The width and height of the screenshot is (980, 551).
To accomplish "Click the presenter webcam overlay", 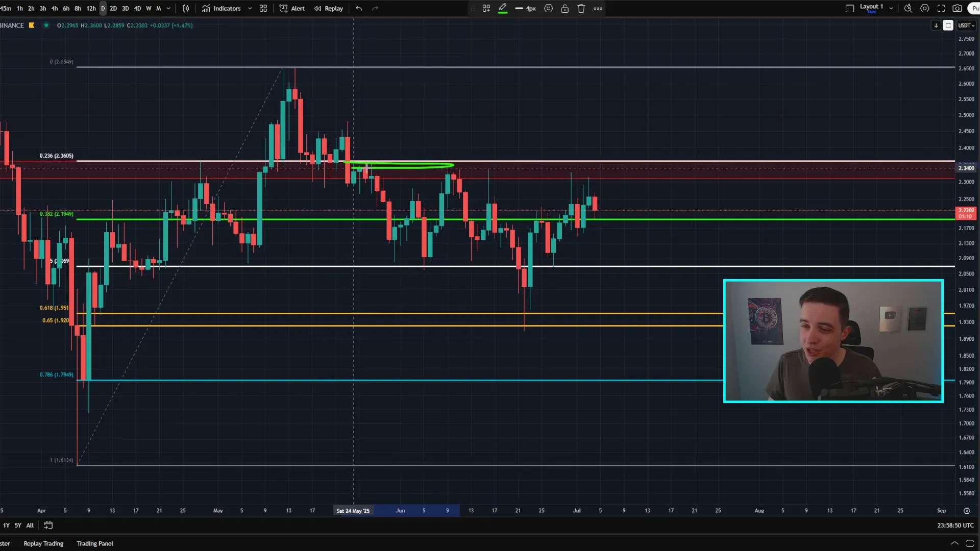I will pyautogui.click(x=834, y=341).
